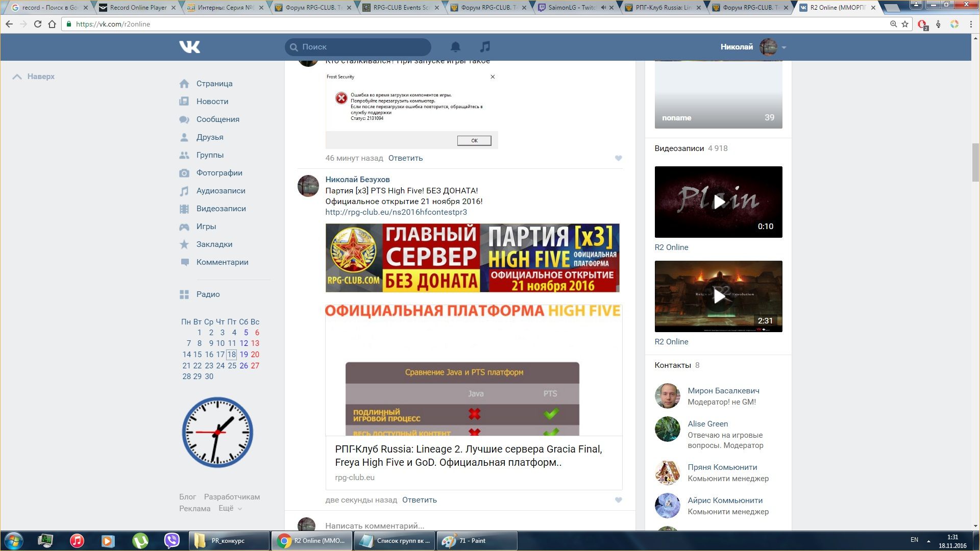The width and height of the screenshot is (980, 551).
Task: Click the Закладки star icon
Action: point(184,244)
